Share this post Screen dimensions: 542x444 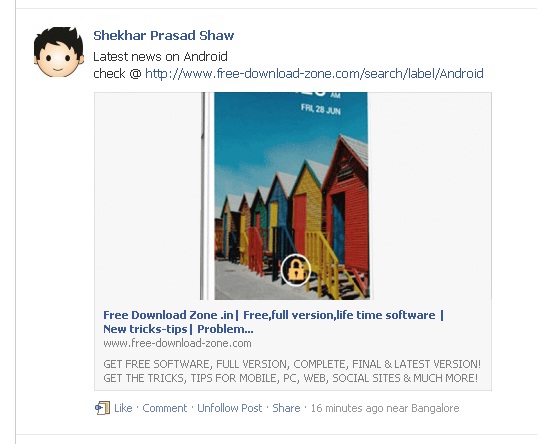[286, 408]
